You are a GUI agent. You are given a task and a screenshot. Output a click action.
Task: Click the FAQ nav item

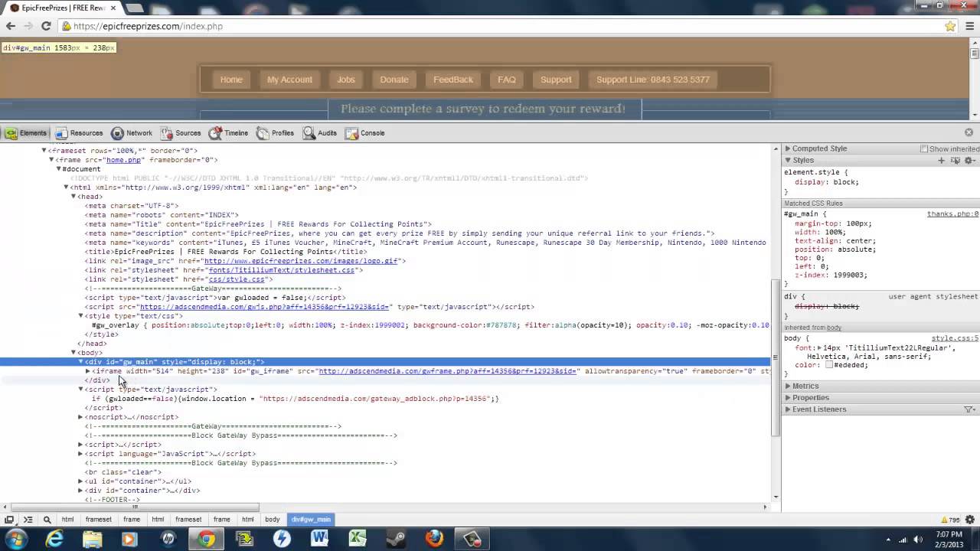507,80
